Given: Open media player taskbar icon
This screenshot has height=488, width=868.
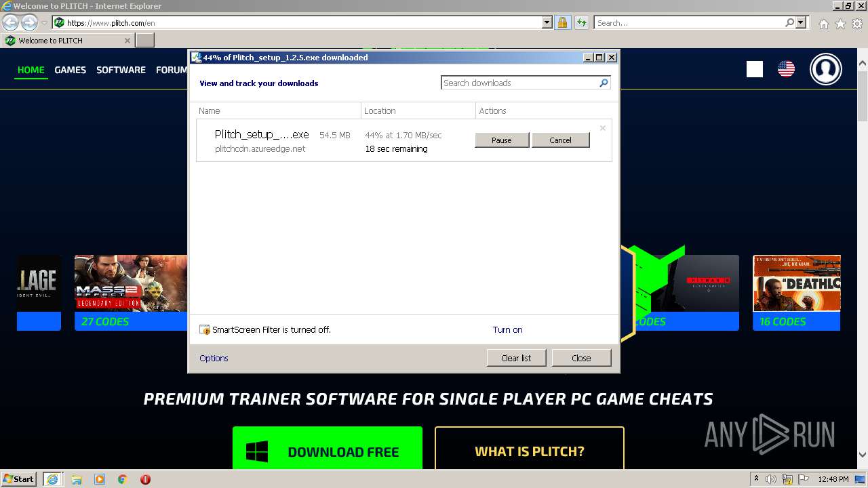Looking at the screenshot, I should (x=100, y=479).
